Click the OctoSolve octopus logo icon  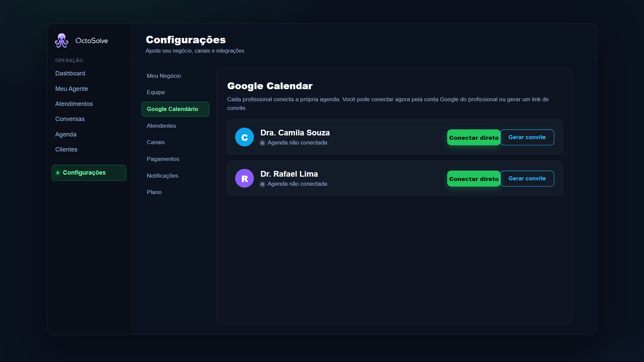tap(62, 41)
